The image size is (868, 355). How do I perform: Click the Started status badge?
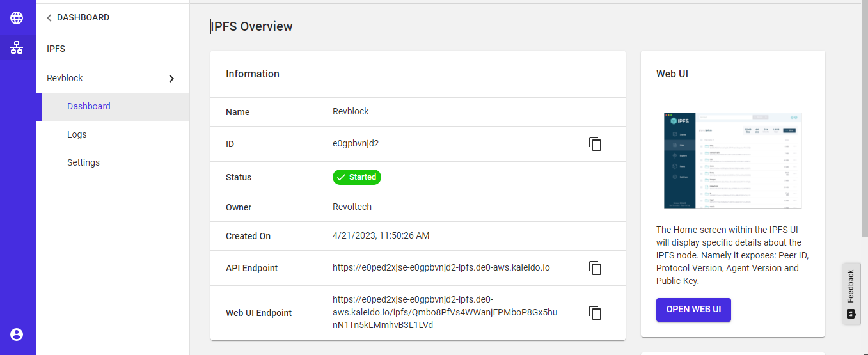357,177
